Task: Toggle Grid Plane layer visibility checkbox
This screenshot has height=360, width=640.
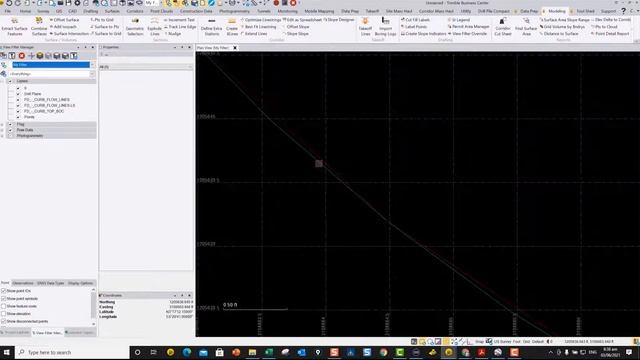Action: (x=18, y=94)
